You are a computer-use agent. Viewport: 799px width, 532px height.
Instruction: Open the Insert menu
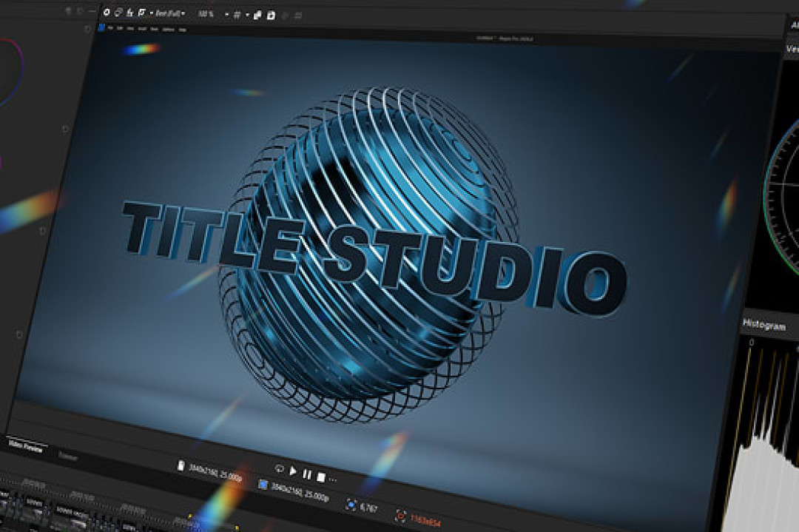coord(142,29)
